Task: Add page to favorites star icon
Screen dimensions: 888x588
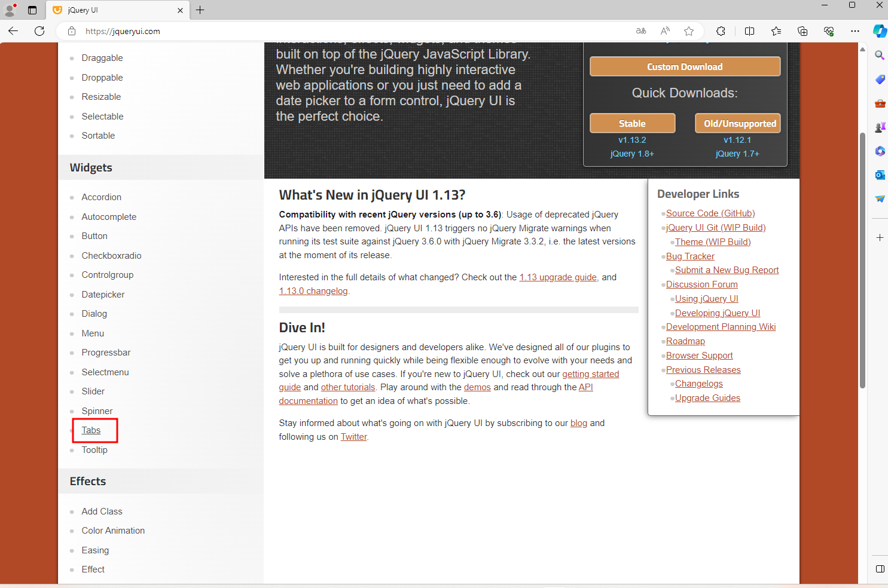Action: [x=689, y=31]
